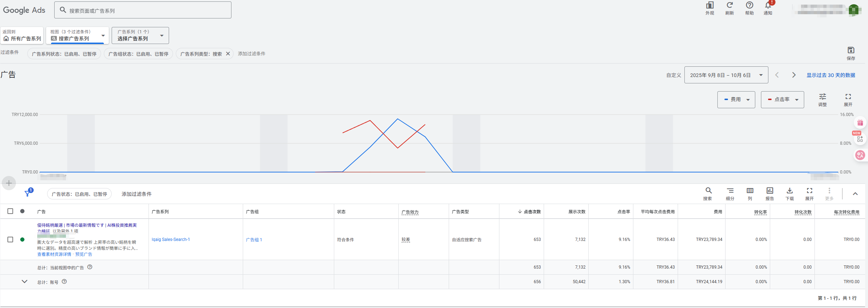This screenshot has width=868, height=308.
Task: Go back to 所有广告系列
Action: tap(22, 36)
